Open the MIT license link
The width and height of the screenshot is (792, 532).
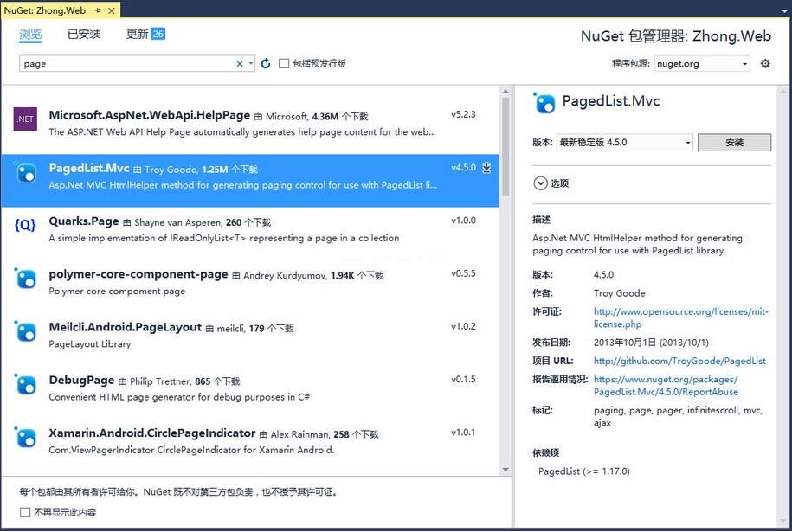[680, 317]
